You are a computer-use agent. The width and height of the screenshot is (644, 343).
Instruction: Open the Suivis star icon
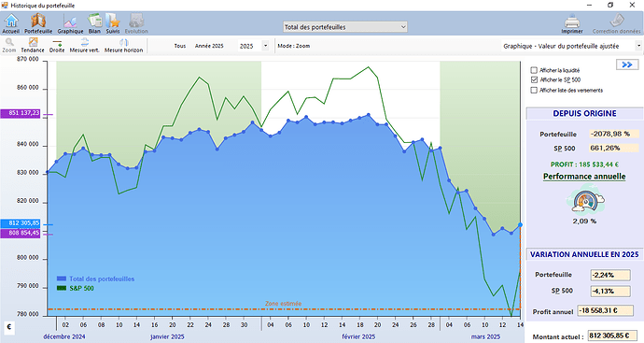(113, 24)
